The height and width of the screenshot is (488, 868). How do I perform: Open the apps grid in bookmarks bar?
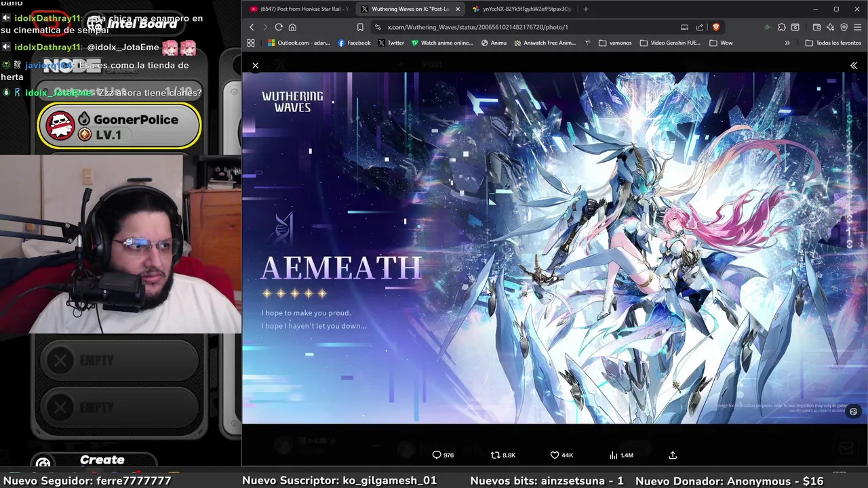tap(251, 43)
